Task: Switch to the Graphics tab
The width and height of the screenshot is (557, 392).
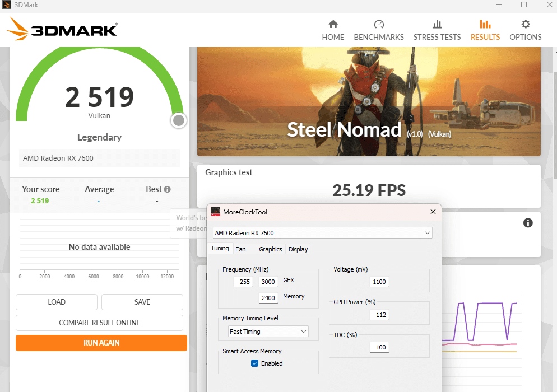Action: click(x=270, y=249)
